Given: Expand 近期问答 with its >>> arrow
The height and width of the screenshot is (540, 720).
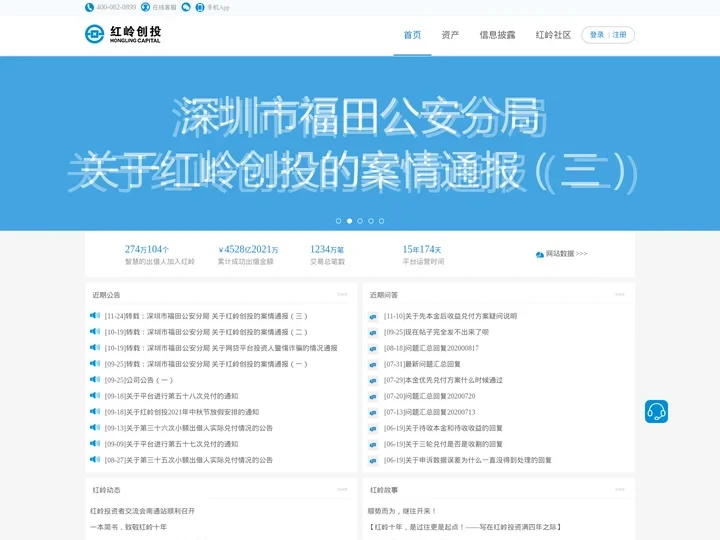Looking at the screenshot, I should pyautogui.click(x=620, y=294).
